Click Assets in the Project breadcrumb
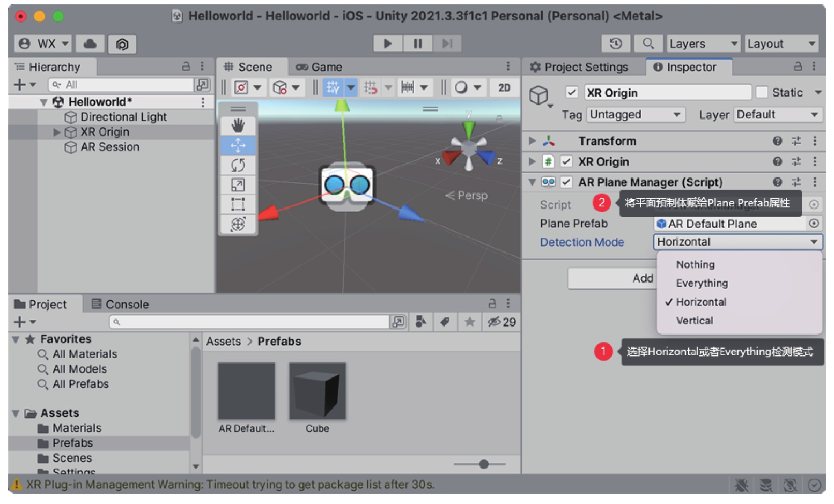Image resolution: width=834 pixels, height=504 pixels. tap(223, 342)
